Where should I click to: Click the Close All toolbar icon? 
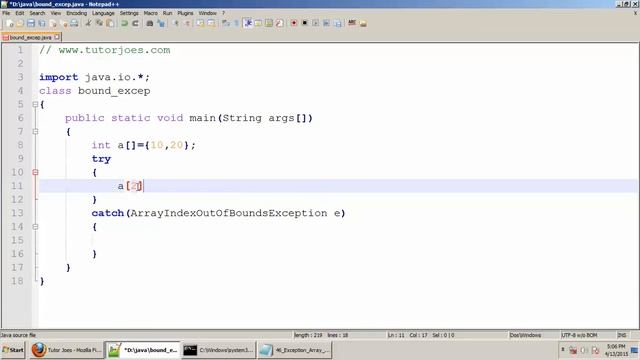[x=64, y=23]
